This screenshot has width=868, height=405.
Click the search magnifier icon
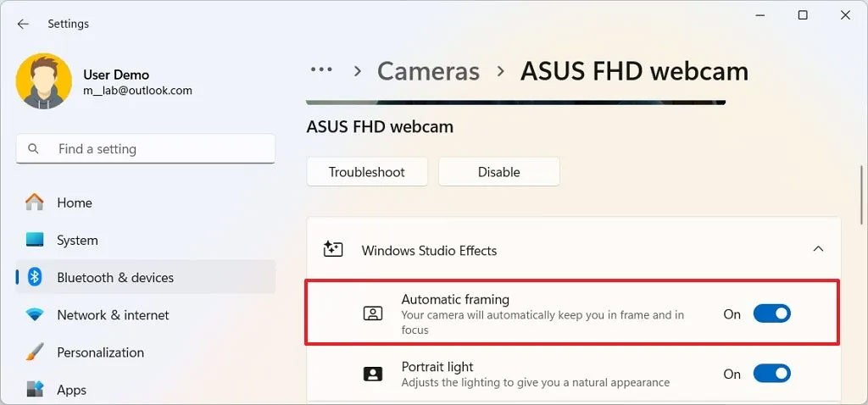click(x=34, y=149)
